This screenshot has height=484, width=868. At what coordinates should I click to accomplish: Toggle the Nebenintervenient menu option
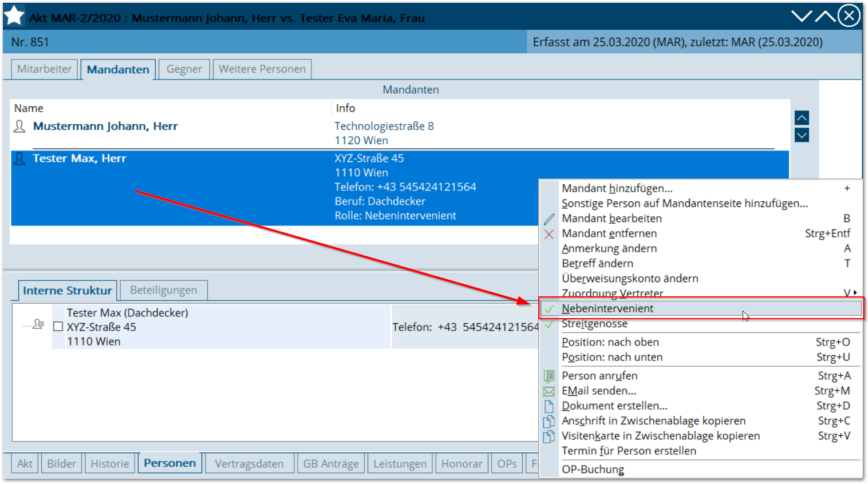pos(701,308)
